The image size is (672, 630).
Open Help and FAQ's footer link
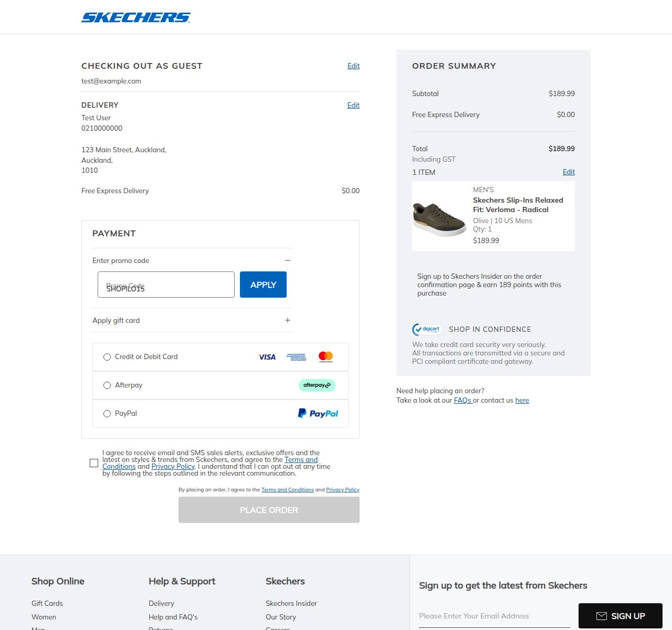click(173, 617)
